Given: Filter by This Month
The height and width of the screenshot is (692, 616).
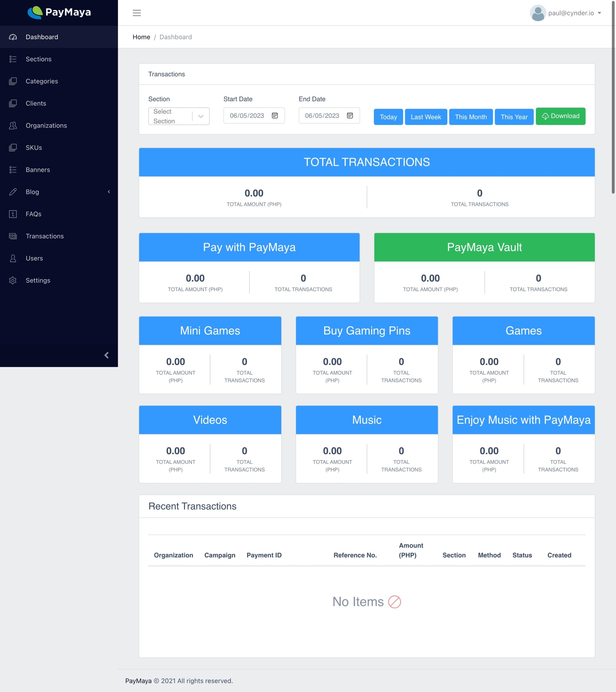Looking at the screenshot, I should [x=471, y=117].
